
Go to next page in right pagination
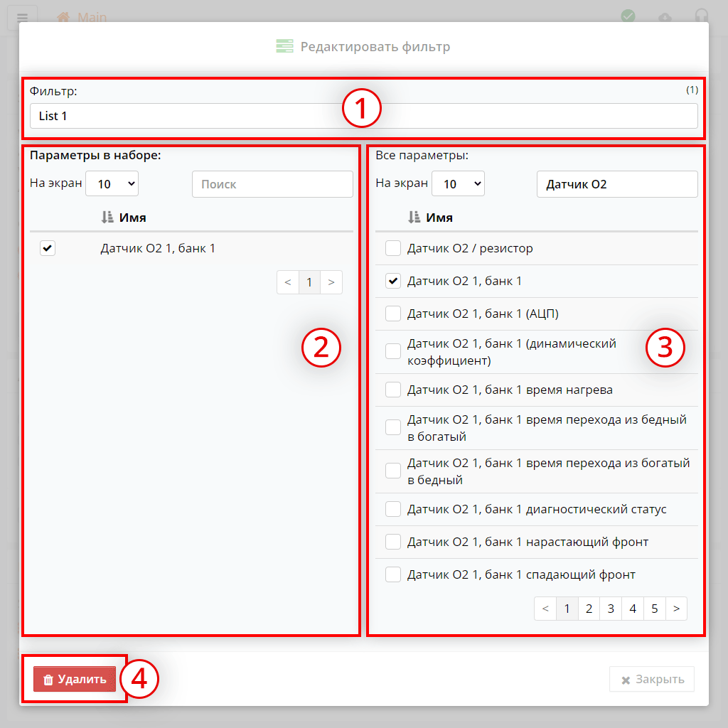point(676,609)
